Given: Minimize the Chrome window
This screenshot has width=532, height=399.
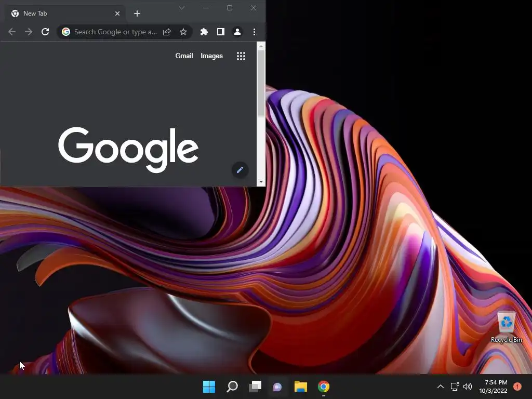Looking at the screenshot, I should click(x=206, y=8).
